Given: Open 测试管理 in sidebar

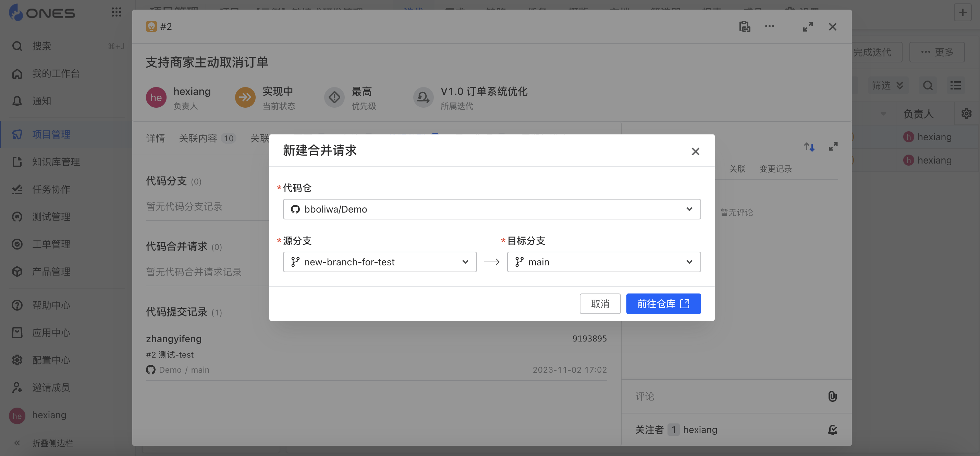Looking at the screenshot, I should pyautogui.click(x=51, y=217).
